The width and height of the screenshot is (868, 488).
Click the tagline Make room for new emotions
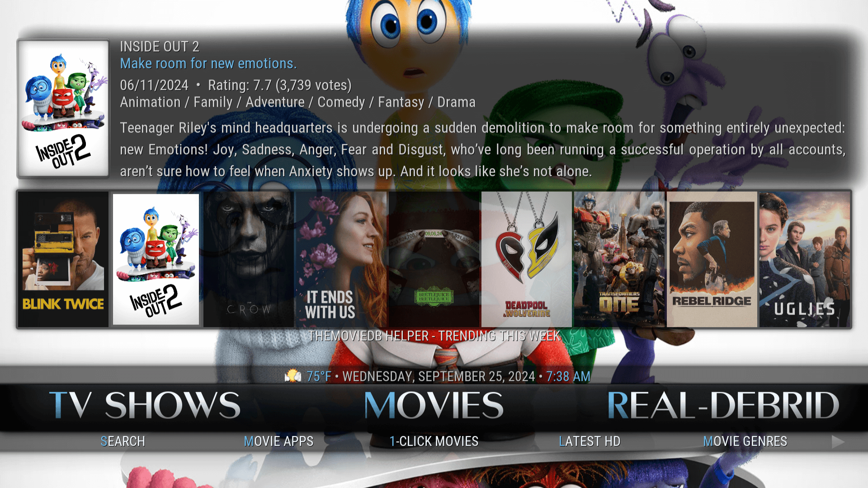point(208,64)
